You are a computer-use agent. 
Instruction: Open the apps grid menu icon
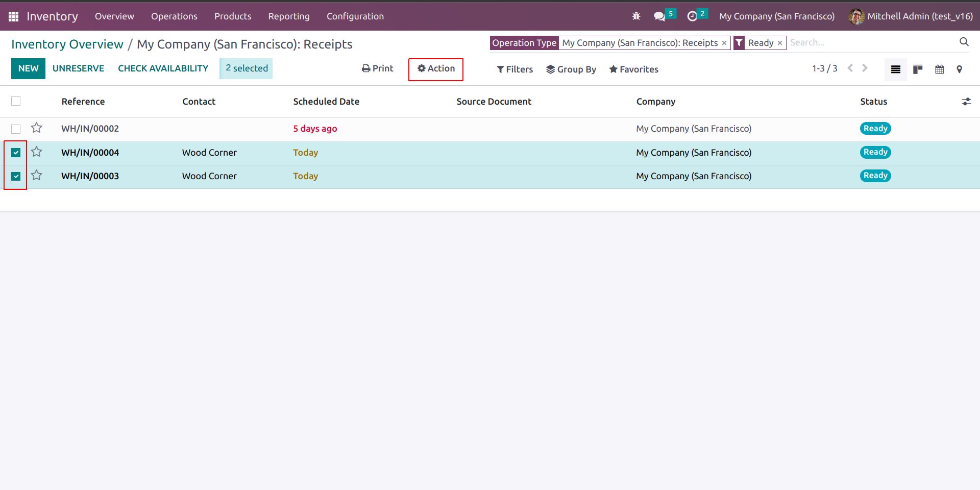14,16
